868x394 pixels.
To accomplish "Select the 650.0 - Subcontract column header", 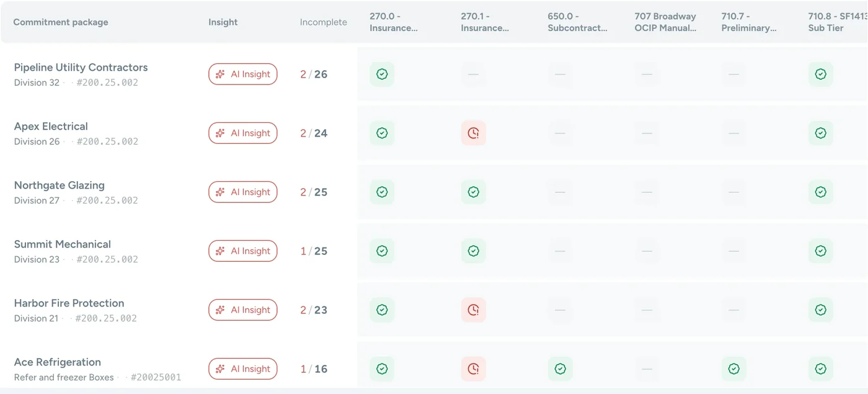I will (x=578, y=22).
